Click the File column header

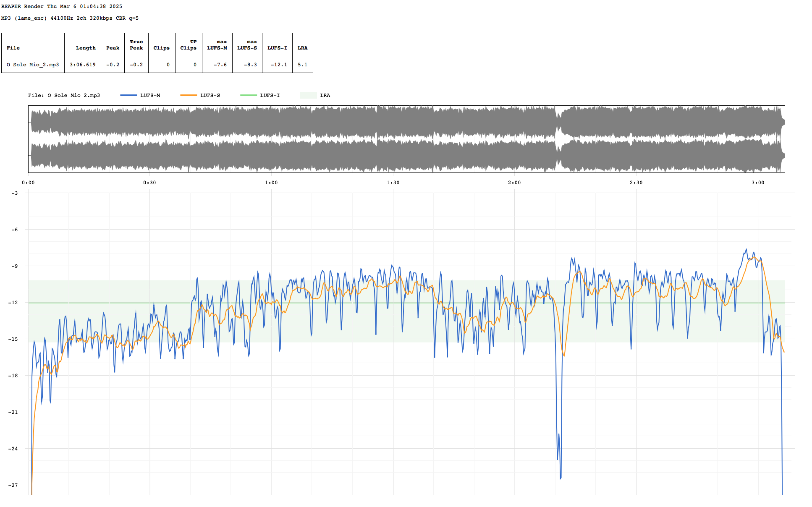tap(13, 48)
